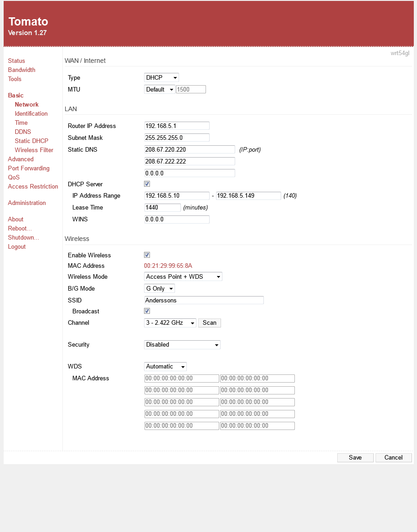Expand the B/G Mode dropdown
This screenshot has height=532, width=417.
pyautogui.click(x=159, y=289)
